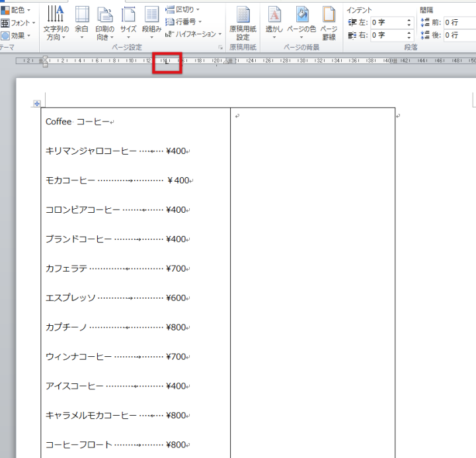Decrease the right indent value
The image size is (476, 458).
[x=409, y=38]
